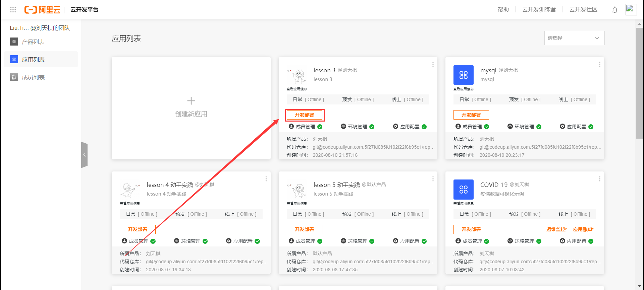The image size is (644, 290).
Task: Open 帮助 in the top navigation
Action: point(503,9)
